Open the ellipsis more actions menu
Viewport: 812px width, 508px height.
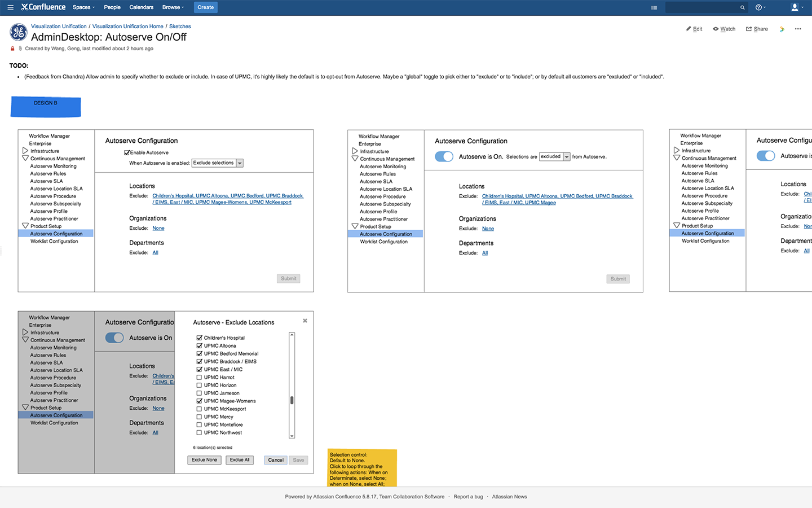(x=798, y=29)
